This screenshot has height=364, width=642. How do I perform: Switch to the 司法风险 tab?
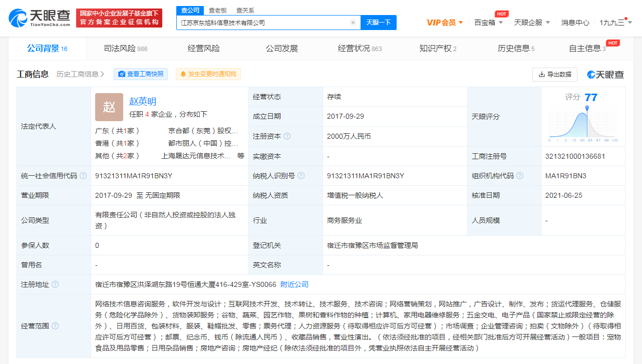[x=125, y=49]
